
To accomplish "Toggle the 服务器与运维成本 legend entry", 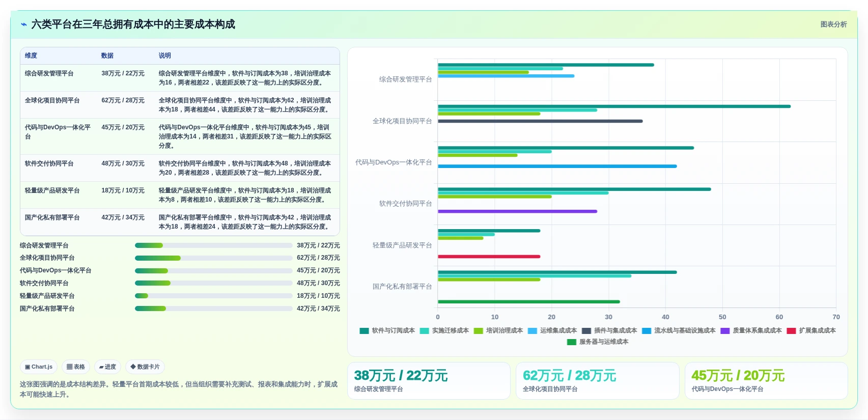I will click(x=598, y=342).
